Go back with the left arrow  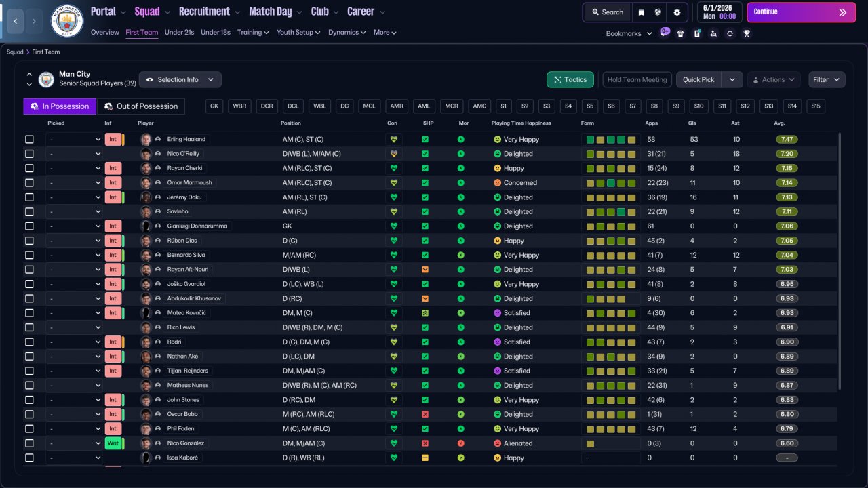click(15, 21)
